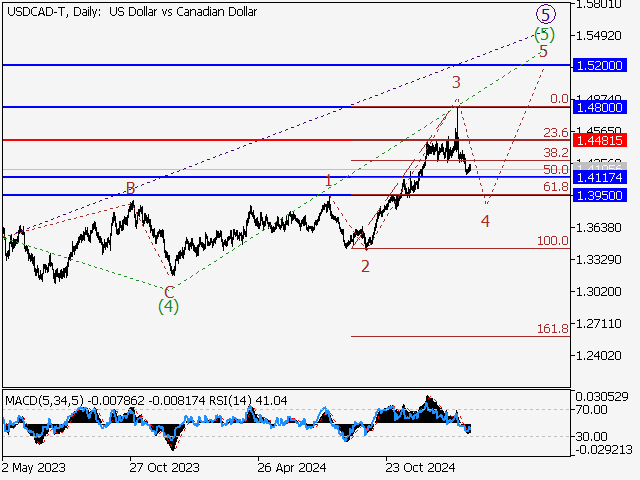Click the 27 Oct 2023 date marker
This screenshot has height=480, width=640.
tap(162, 466)
